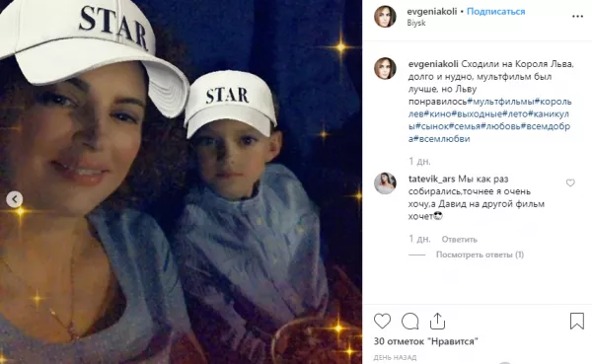Expand replies with Посмотреть ответы (1)
Viewport: 592px width, 364px height.
[480, 255]
